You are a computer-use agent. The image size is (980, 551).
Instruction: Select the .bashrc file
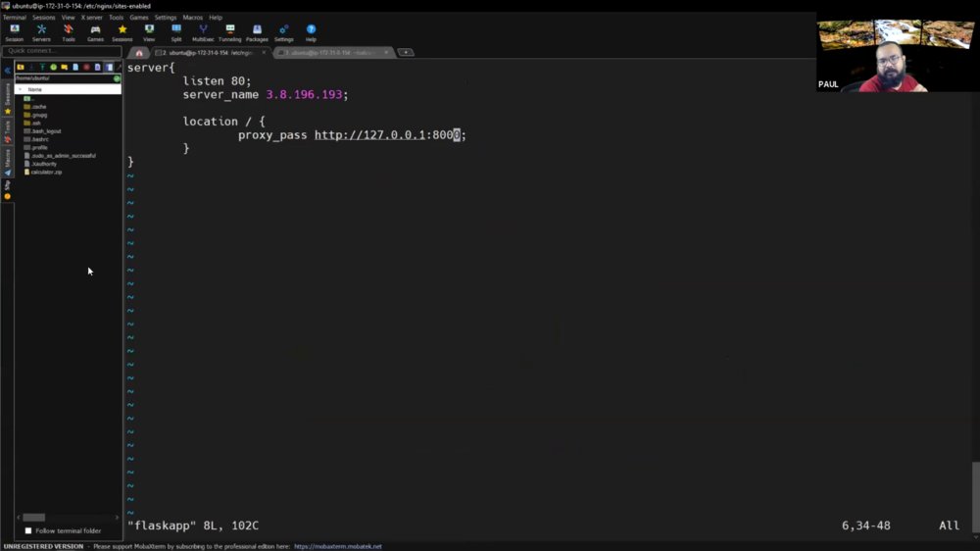36,139
